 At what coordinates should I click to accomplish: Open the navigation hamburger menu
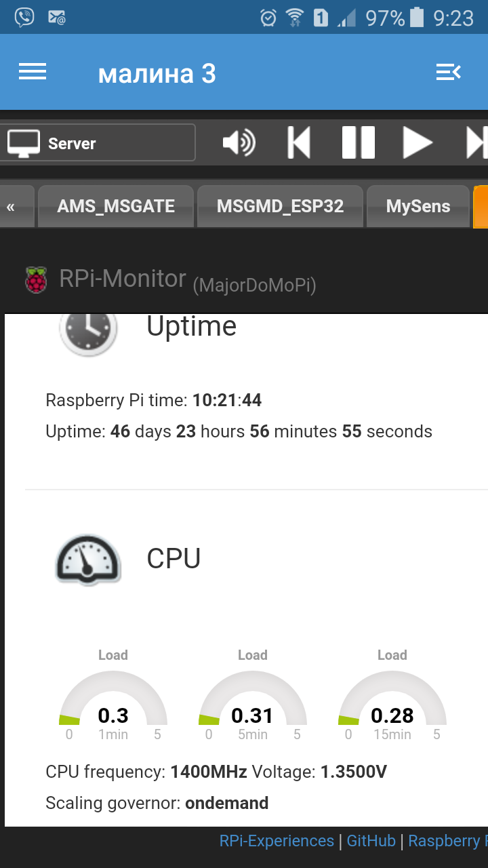click(32, 72)
